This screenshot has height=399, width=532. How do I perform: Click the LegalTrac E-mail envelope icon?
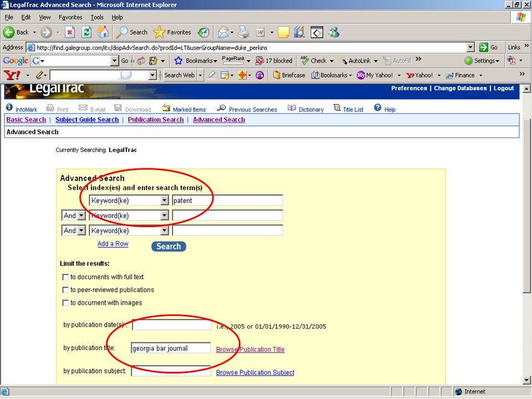tap(83, 108)
